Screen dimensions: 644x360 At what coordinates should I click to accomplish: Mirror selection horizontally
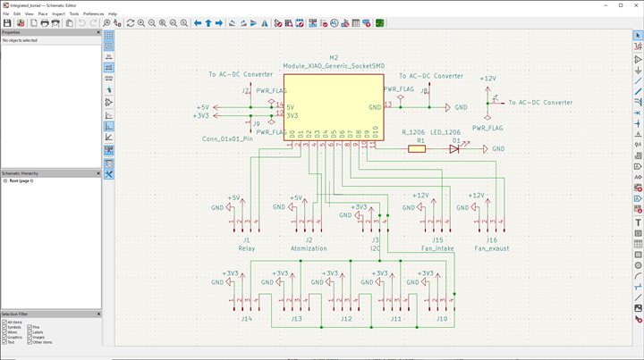(x=265, y=23)
